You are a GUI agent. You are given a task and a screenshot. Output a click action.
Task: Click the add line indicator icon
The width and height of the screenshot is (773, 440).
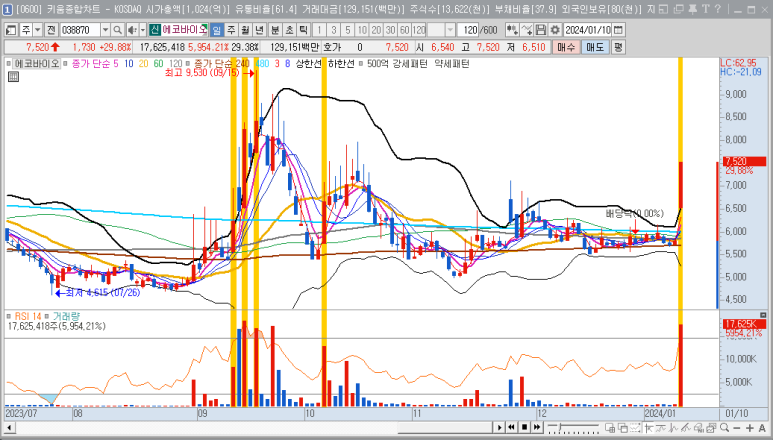526,30
